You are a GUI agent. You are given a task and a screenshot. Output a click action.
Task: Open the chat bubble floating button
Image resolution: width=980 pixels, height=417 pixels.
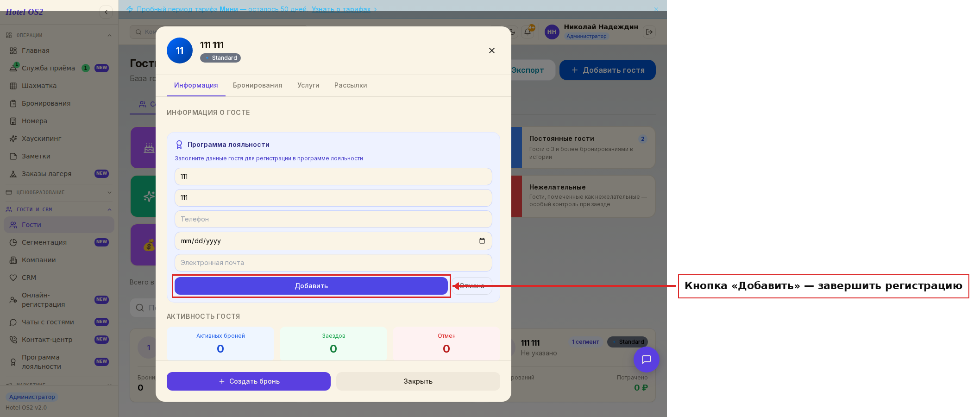tap(646, 360)
